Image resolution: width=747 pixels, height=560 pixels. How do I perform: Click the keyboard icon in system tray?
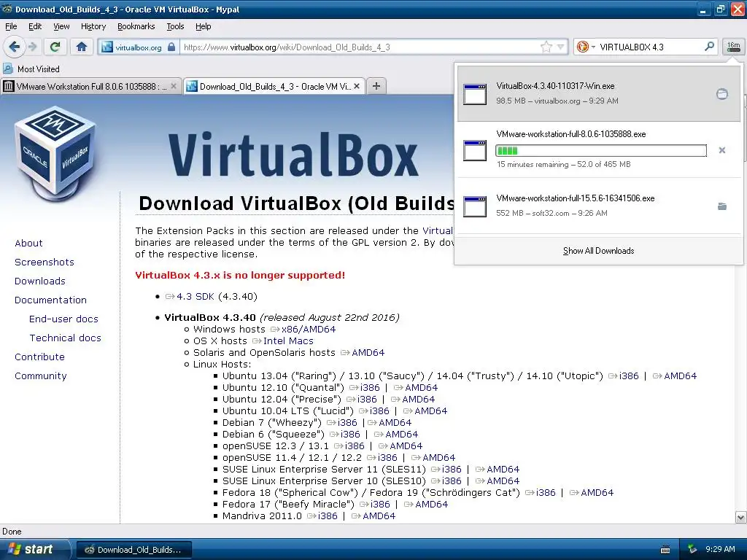click(x=665, y=550)
